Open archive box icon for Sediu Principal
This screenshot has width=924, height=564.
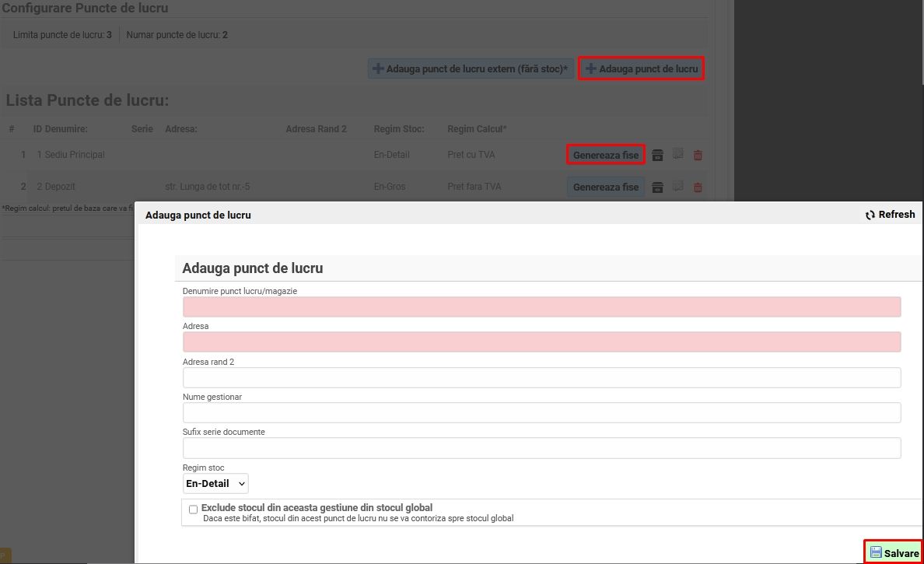tap(657, 155)
